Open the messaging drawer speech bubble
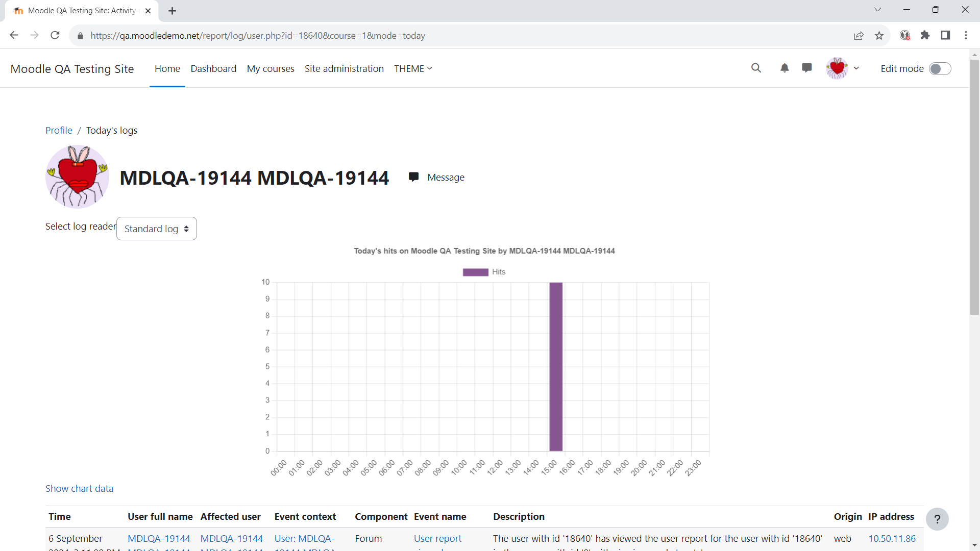Screen dimensions: 980x551 pos(807,68)
